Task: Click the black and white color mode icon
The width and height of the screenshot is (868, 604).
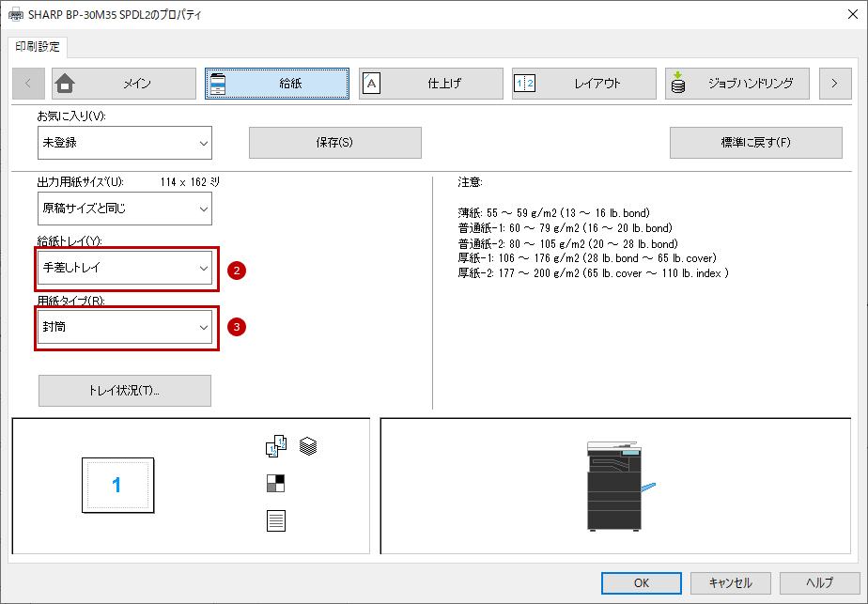Action: pyautogui.click(x=275, y=484)
